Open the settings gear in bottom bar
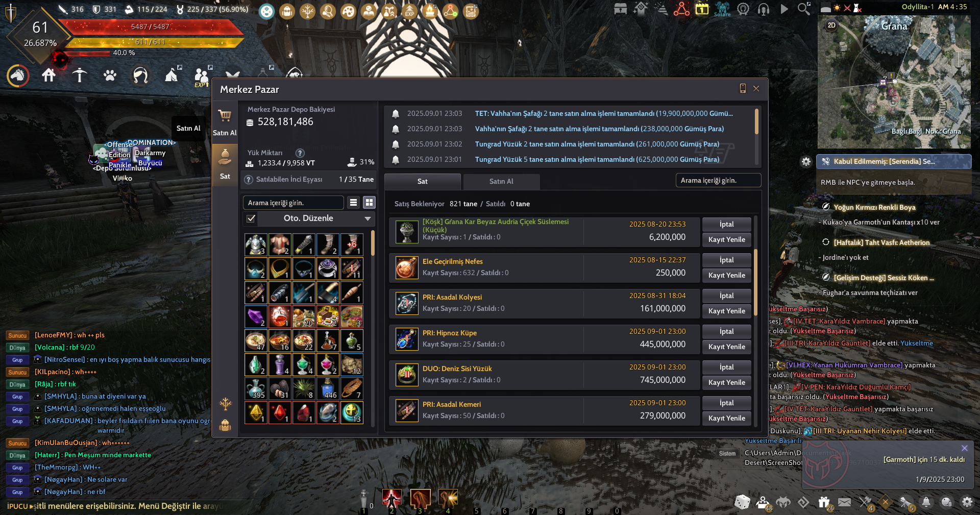Viewport: 980px width, 515px height. tap(967, 502)
